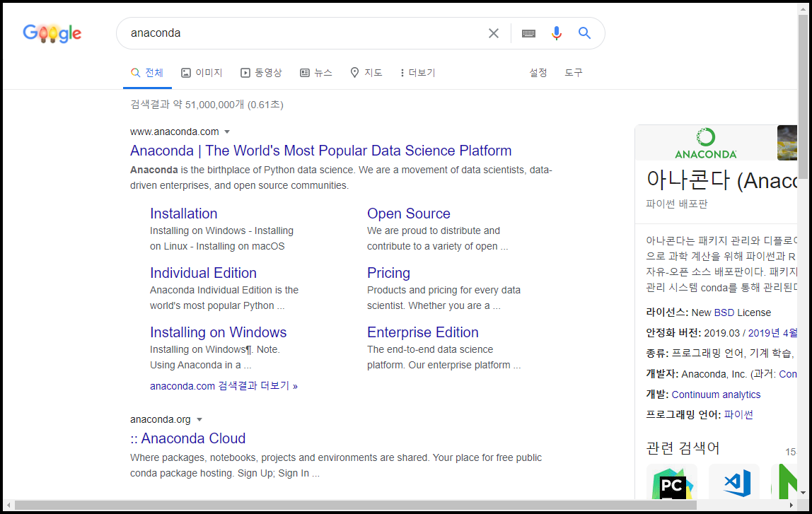Open the Anaconda Cloud result

[187, 438]
